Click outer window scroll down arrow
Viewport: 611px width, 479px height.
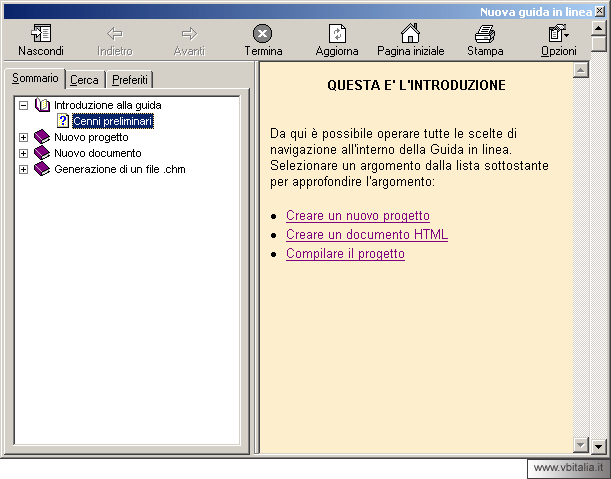pos(599,446)
